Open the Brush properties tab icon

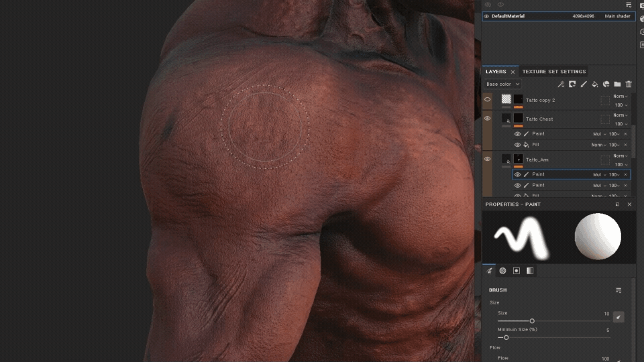[489, 271]
